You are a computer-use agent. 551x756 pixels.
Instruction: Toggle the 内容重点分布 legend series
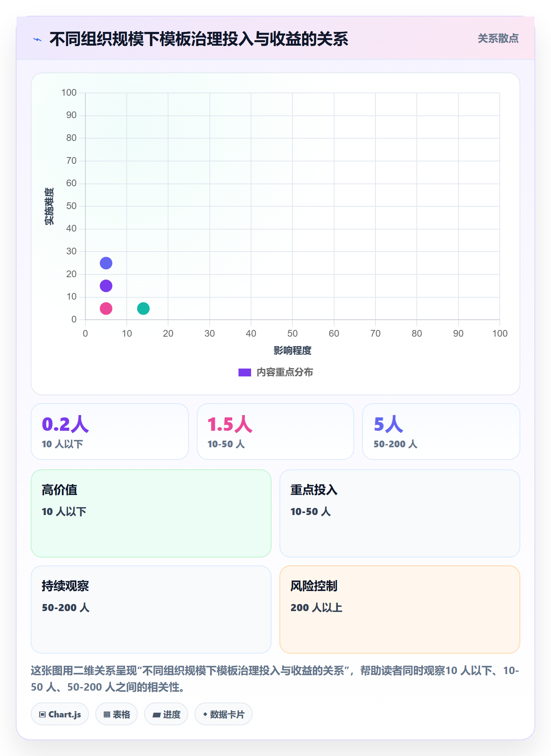(275, 372)
